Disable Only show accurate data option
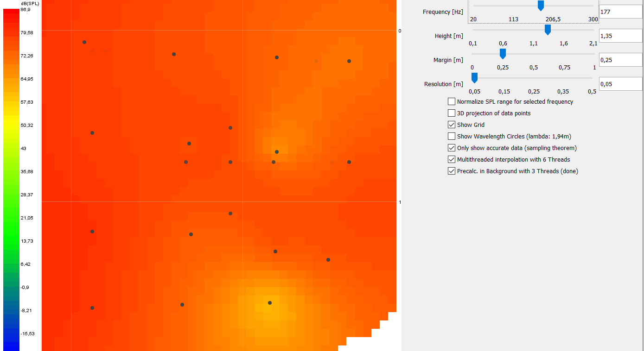The width and height of the screenshot is (644, 351). point(452,148)
